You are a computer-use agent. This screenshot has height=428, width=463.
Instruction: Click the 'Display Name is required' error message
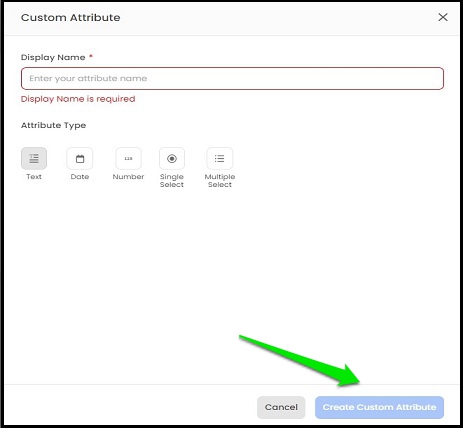tap(78, 99)
